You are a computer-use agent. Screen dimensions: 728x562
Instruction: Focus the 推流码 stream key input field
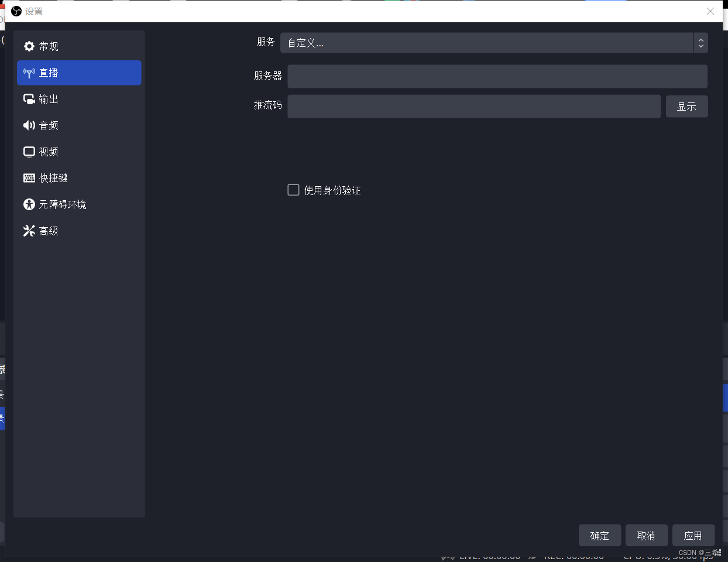pos(474,107)
